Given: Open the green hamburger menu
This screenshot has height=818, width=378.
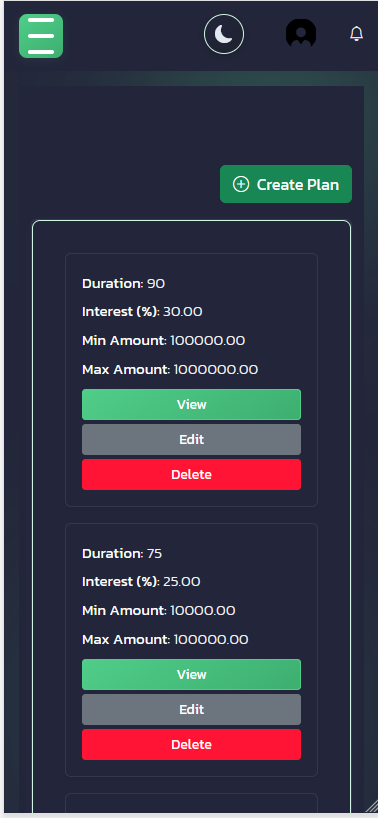Looking at the screenshot, I should coord(41,36).
